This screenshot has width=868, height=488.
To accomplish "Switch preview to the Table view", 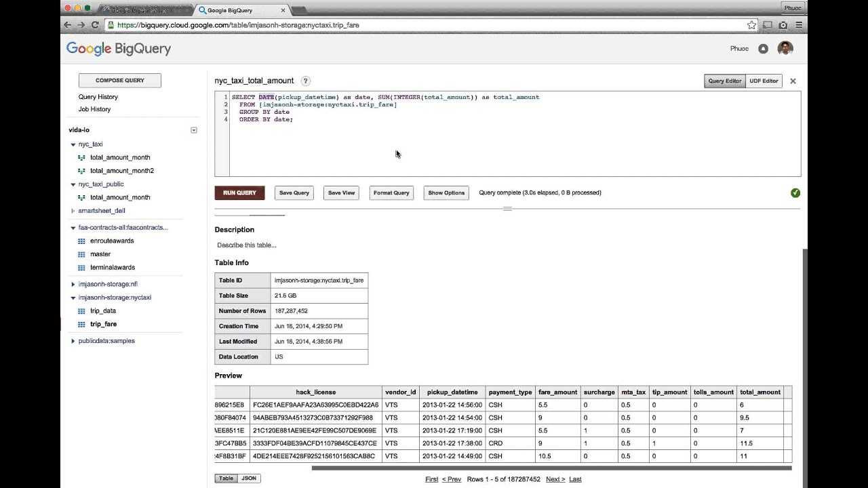I will tap(226, 479).
